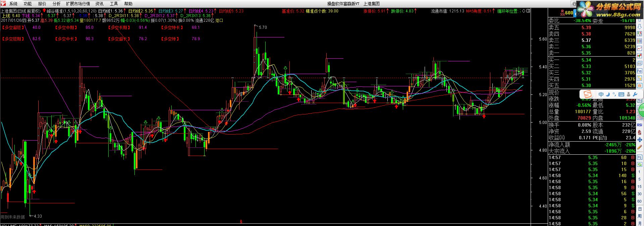Switch chart to 15-minute period

point(640,186)
